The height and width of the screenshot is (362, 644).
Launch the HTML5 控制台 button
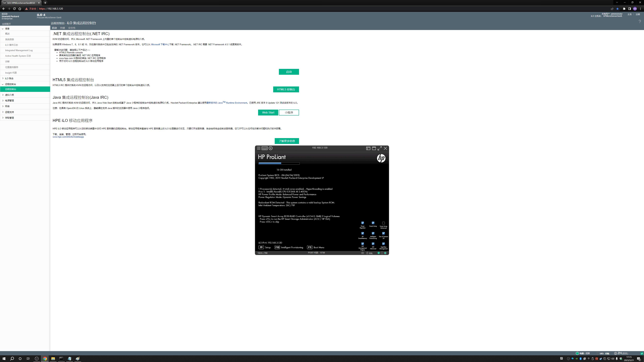(286, 89)
